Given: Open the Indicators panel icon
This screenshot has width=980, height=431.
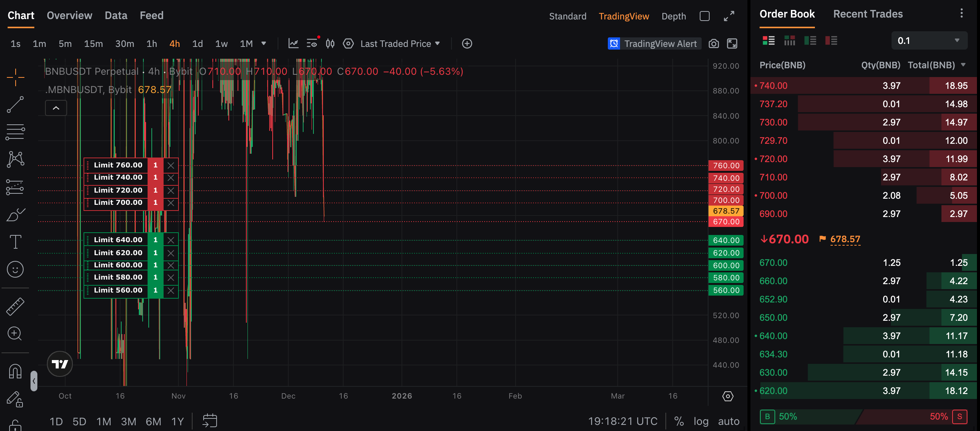Looking at the screenshot, I should 294,43.
